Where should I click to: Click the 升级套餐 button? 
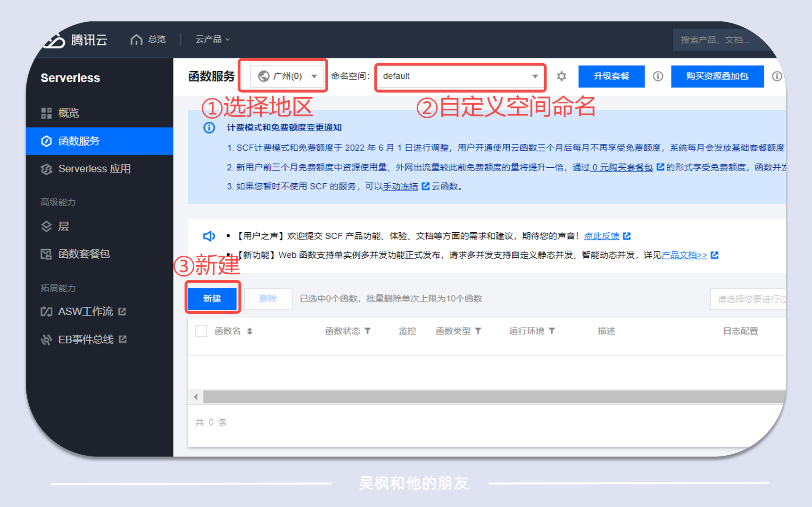tap(611, 76)
